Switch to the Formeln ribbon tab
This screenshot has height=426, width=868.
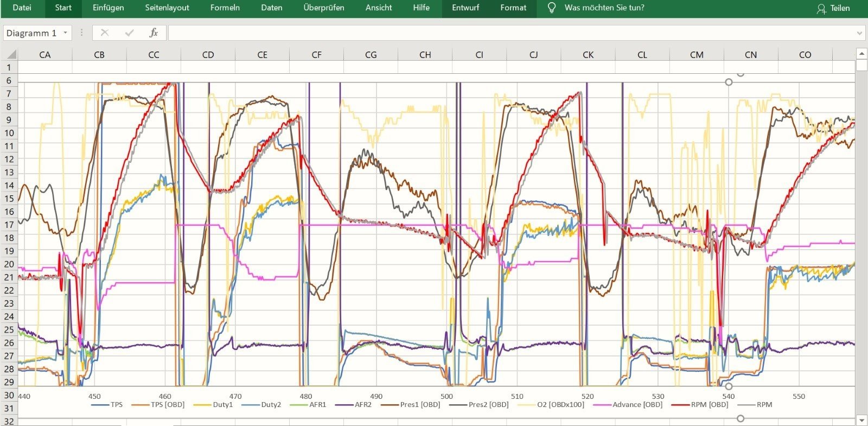(x=225, y=8)
